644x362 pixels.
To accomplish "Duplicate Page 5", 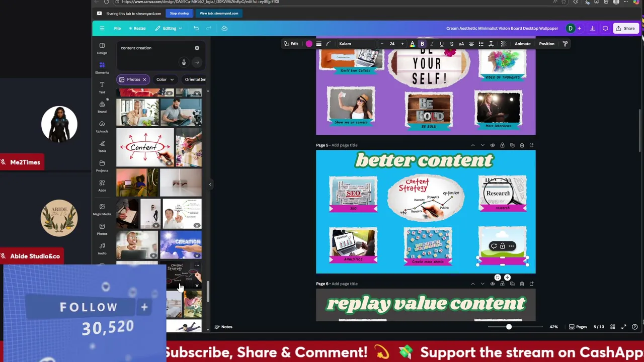I will click(x=512, y=145).
